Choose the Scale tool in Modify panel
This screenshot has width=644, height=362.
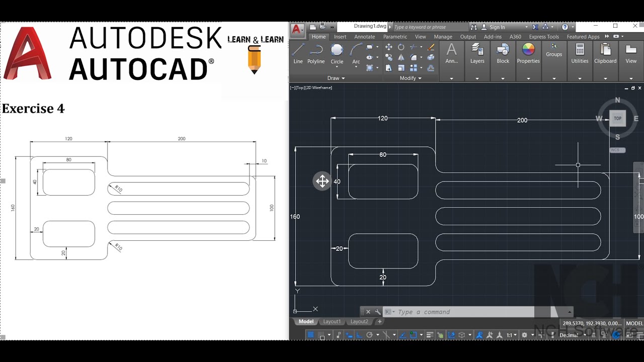pyautogui.click(x=401, y=68)
